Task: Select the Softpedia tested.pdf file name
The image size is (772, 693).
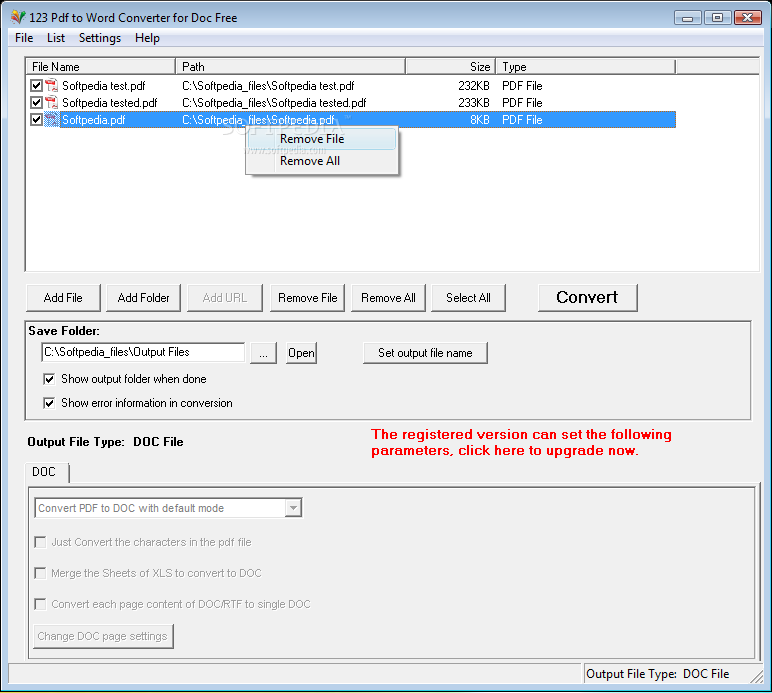Action: 110,102
